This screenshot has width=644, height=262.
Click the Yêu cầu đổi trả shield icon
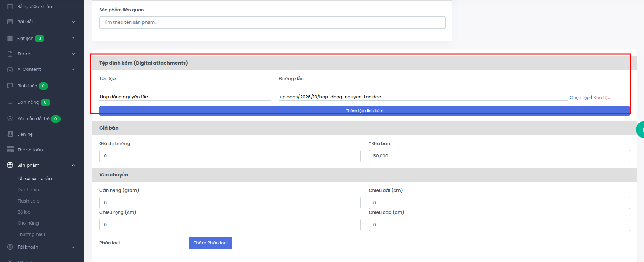click(10, 119)
